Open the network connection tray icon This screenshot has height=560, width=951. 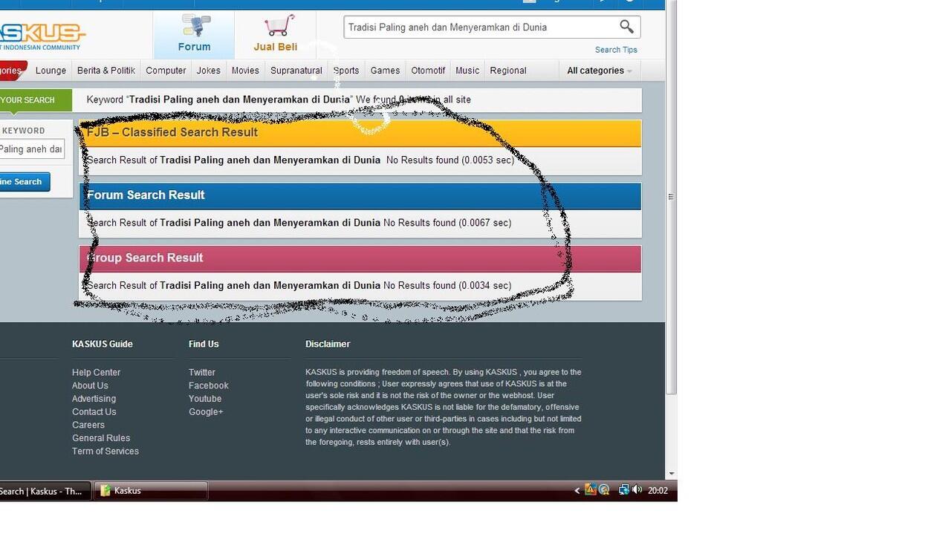click(624, 490)
